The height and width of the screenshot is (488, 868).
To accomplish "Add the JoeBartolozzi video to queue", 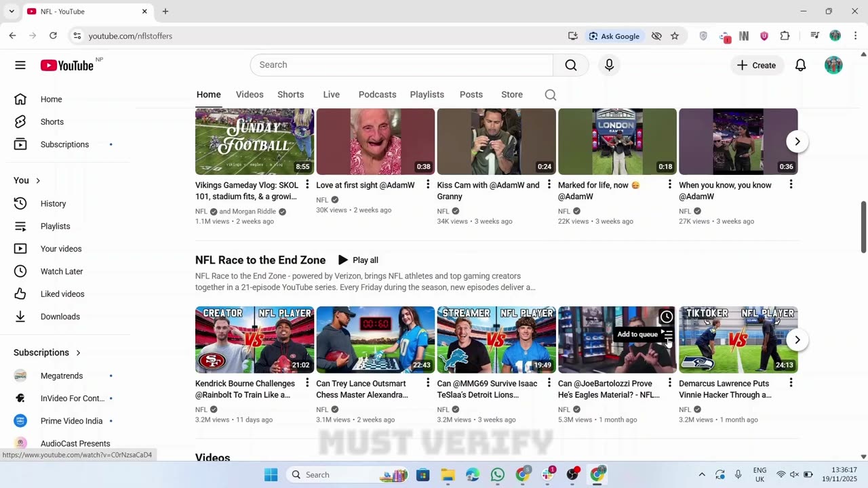I will pos(668,334).
